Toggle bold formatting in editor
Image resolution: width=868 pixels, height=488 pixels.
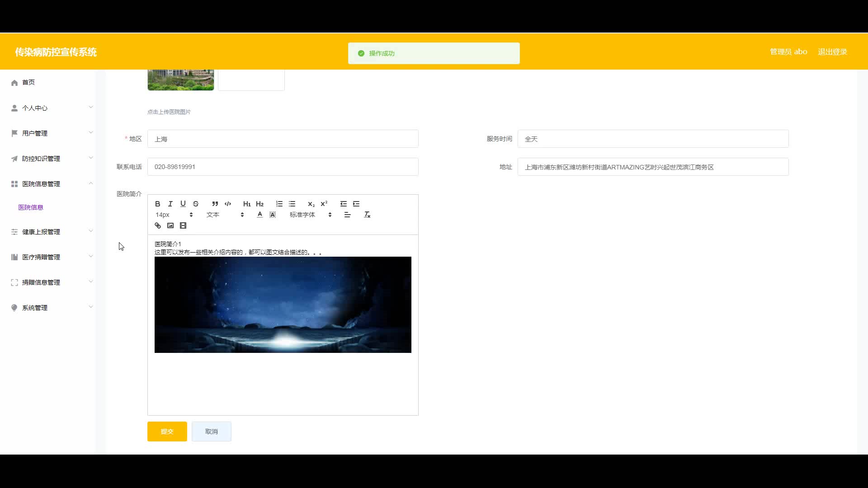158,204
